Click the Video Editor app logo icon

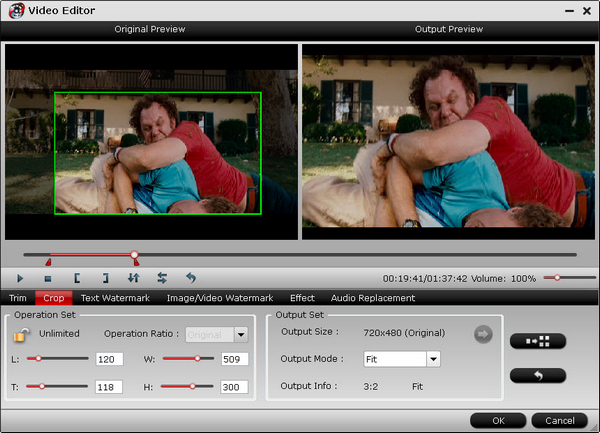(16, 10)
